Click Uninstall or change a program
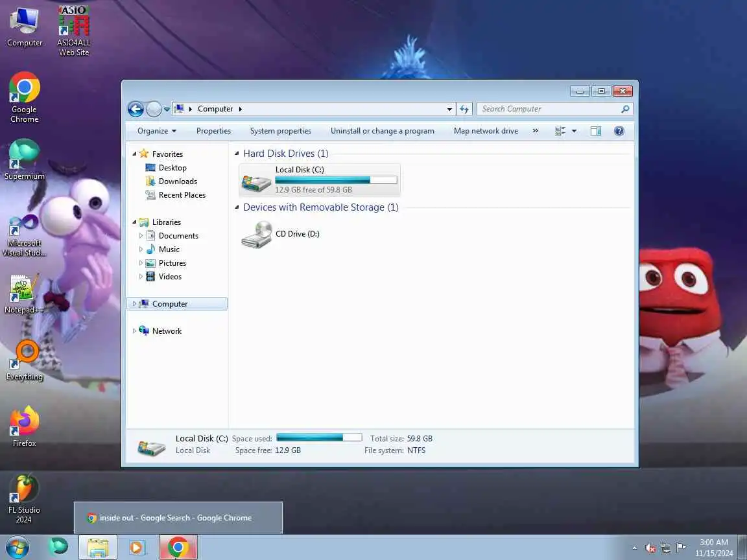This screenshot has width=747, height=560. pos(383,131)
